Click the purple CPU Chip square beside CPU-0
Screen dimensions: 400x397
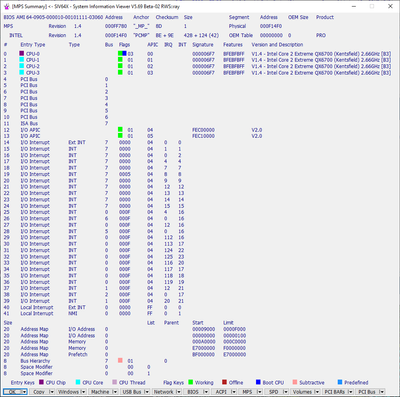point(22,53)
